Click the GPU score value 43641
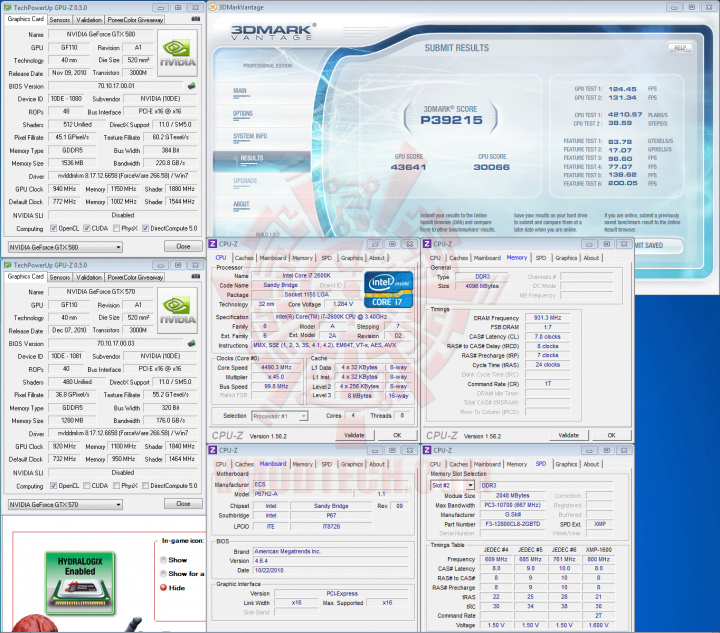This screenshot has width=720, height=633. coord(408,167)
